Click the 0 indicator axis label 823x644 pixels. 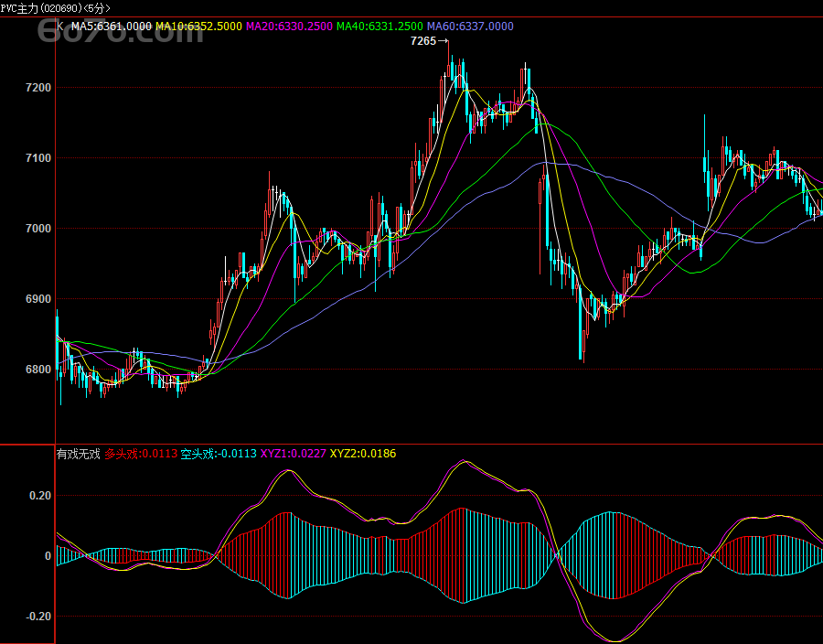48,556
